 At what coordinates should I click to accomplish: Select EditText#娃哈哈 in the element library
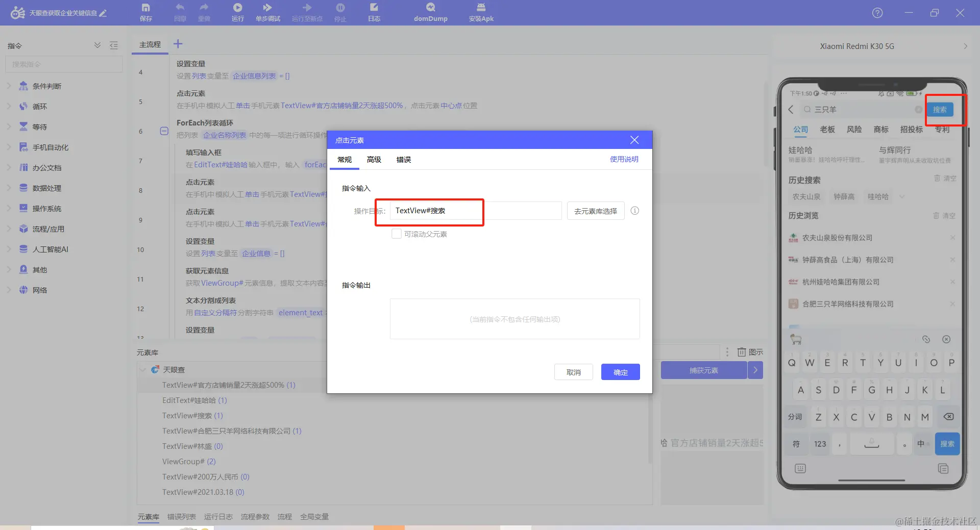click(x=194, y=400)
